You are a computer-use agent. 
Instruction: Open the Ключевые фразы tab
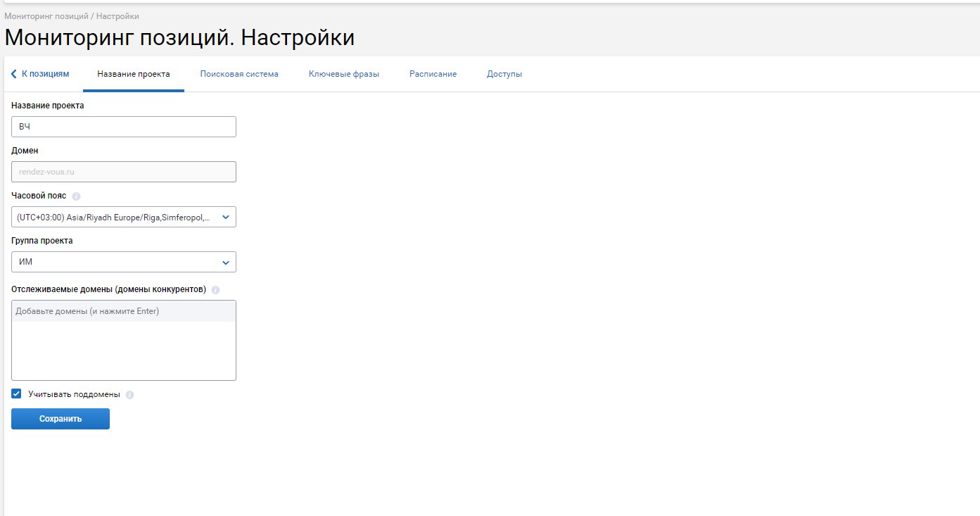click(344, 74)
